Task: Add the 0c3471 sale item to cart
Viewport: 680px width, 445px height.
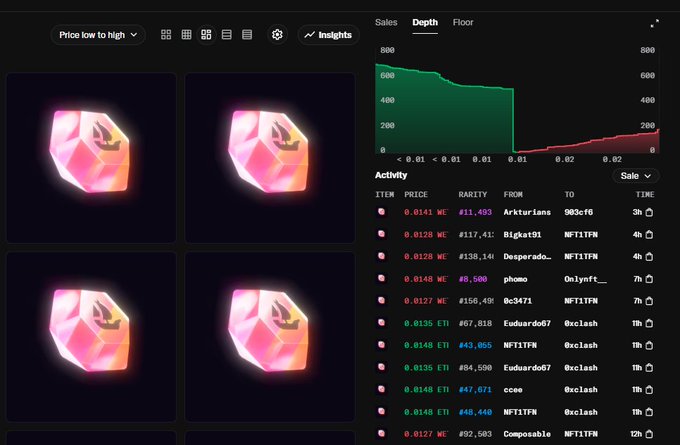Action: (649, 301)
